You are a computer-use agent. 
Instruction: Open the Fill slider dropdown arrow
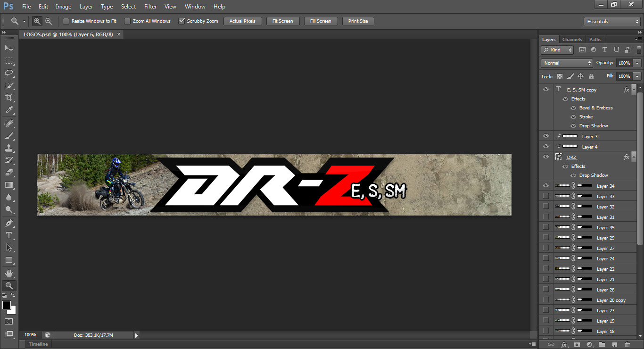click(637, 76)
